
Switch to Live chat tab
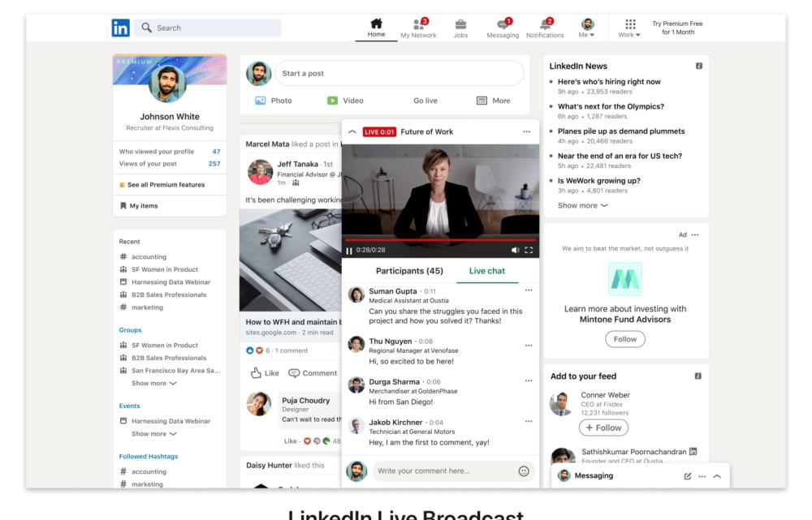(x=486, y=271)
